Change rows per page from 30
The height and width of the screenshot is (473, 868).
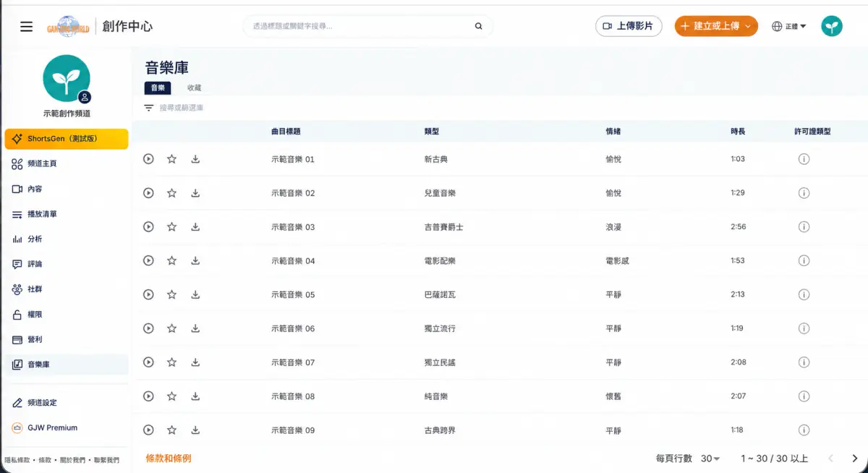(x=710, y=459)
